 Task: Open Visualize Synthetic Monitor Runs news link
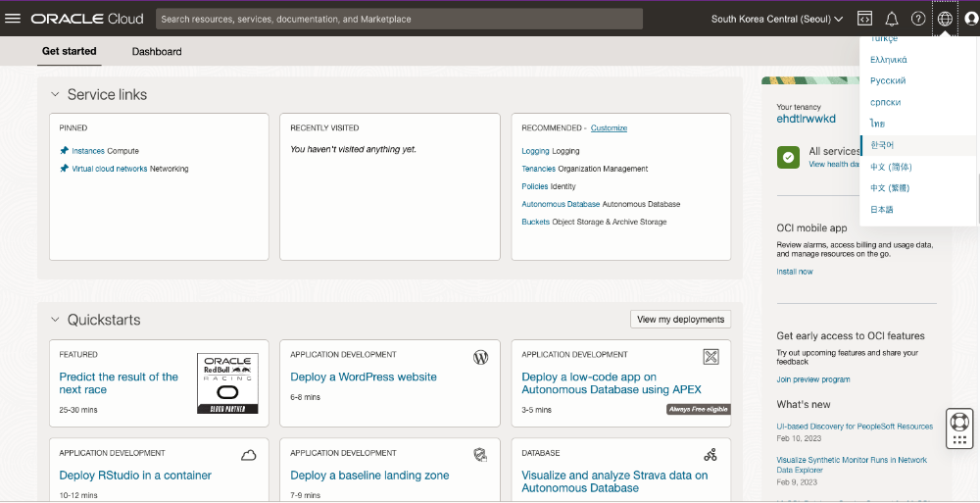pyautogui.click(x=852, y=464)
